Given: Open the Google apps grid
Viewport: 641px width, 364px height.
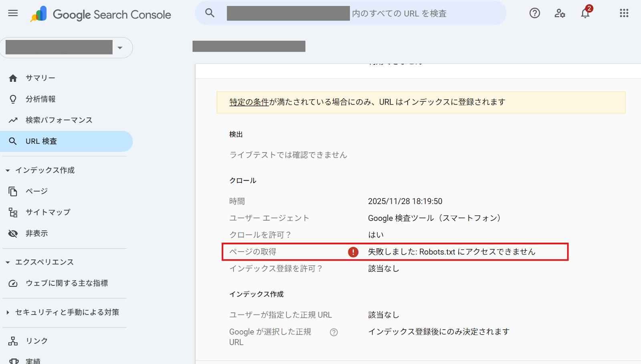Looking at the screenshot, I should [x=624, y=13].
